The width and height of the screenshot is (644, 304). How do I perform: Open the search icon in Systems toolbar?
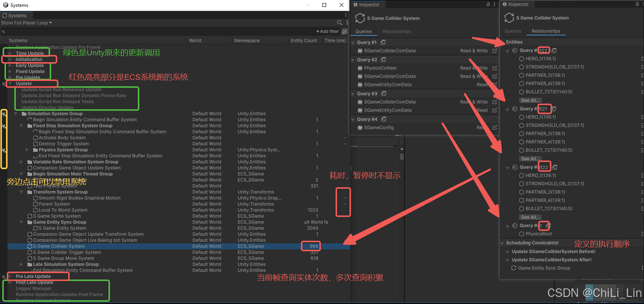[x=340, y=23]
